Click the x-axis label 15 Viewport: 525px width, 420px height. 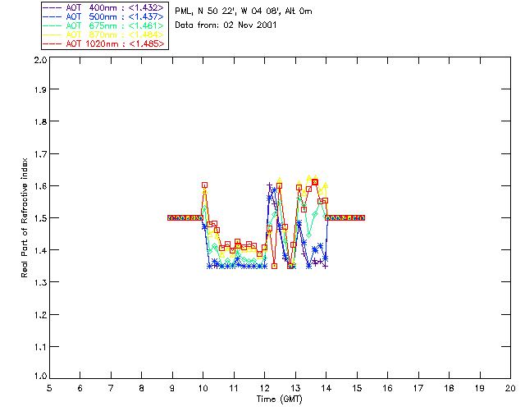click(x=357, y=388)
